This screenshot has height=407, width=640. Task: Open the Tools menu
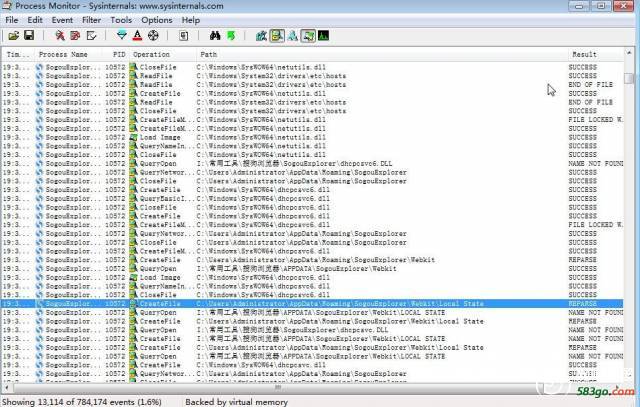point(121,20)
